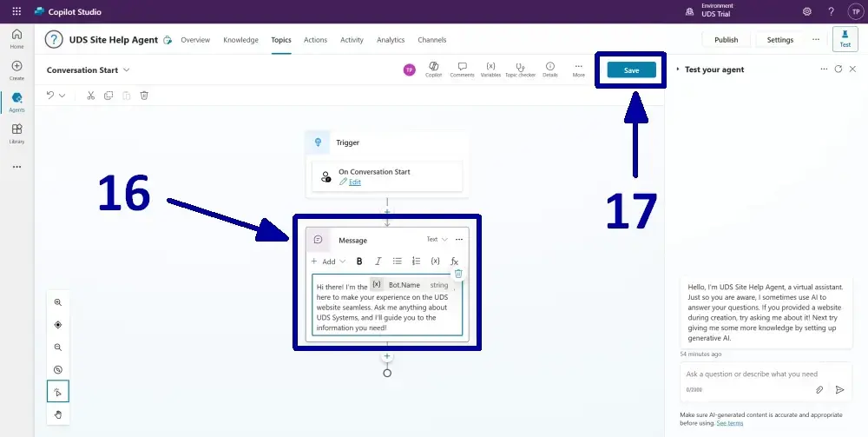Open header ellipsis next to Settings

(x=815, y=39)
